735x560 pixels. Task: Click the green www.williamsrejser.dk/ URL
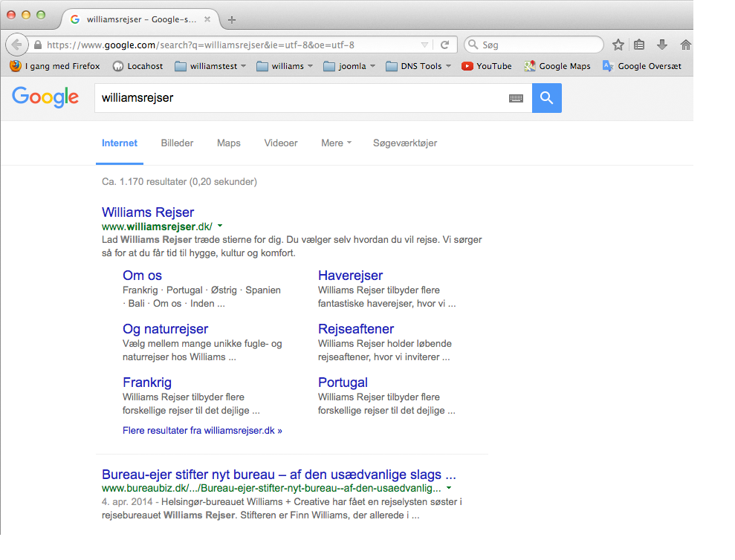(157, 227)
